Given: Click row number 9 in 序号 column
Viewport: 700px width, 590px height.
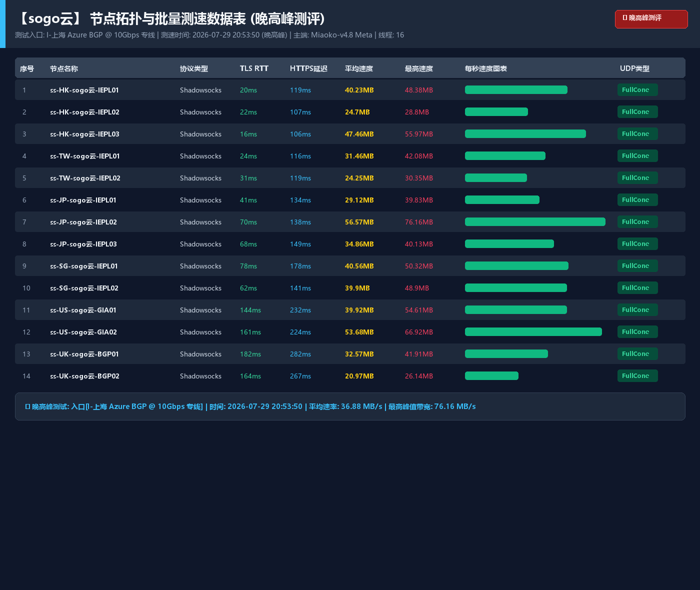Looking at the screenshot, I should (24, 266).
